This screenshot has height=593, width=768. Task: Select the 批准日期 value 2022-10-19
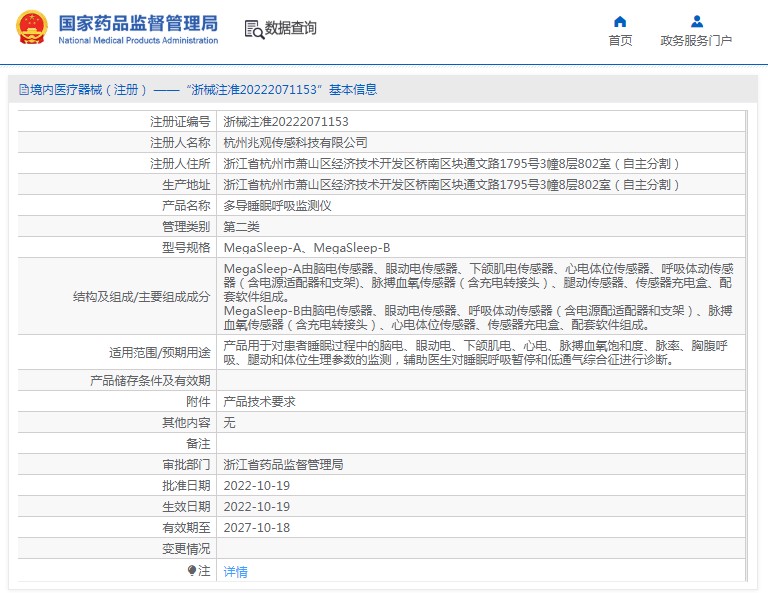point(257,486)
